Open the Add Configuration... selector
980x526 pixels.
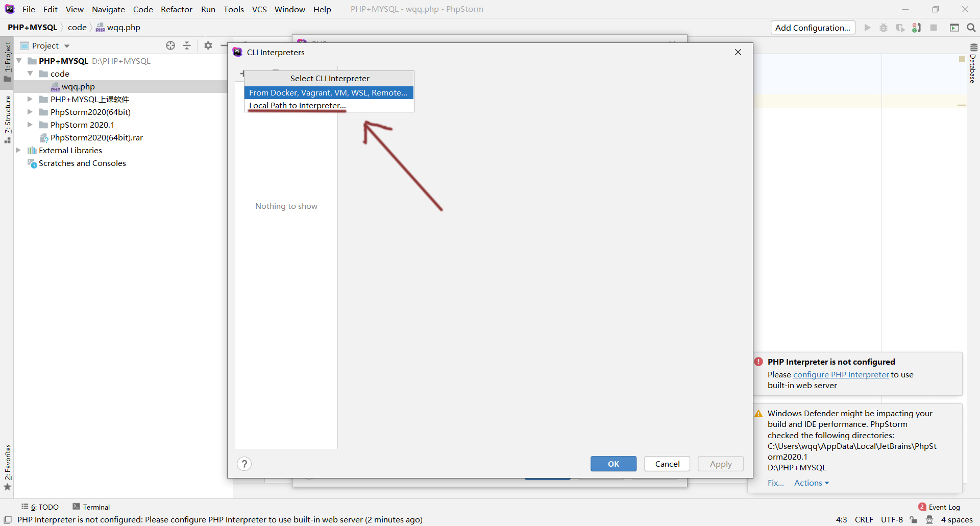[x=813, y=28]
